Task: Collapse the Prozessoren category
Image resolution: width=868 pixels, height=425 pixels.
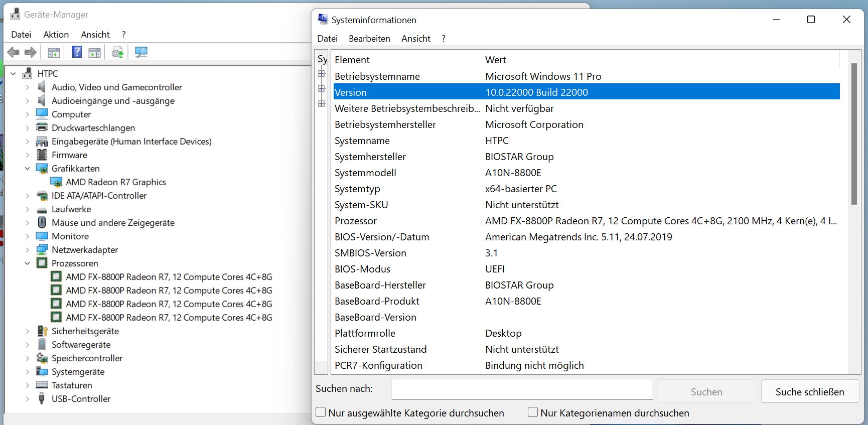Action: 27,263
